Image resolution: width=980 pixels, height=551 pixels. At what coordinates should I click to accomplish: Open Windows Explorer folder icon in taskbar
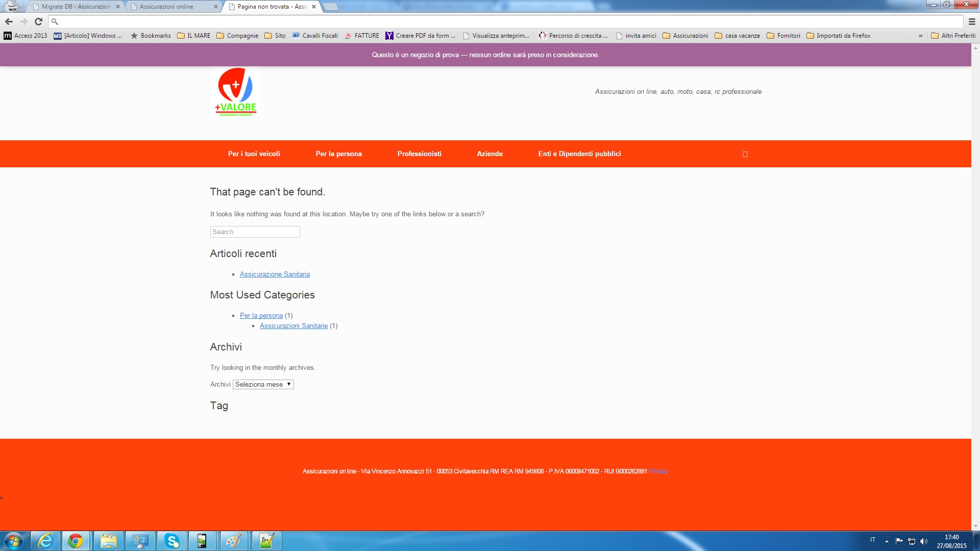[x=108, y=541]
